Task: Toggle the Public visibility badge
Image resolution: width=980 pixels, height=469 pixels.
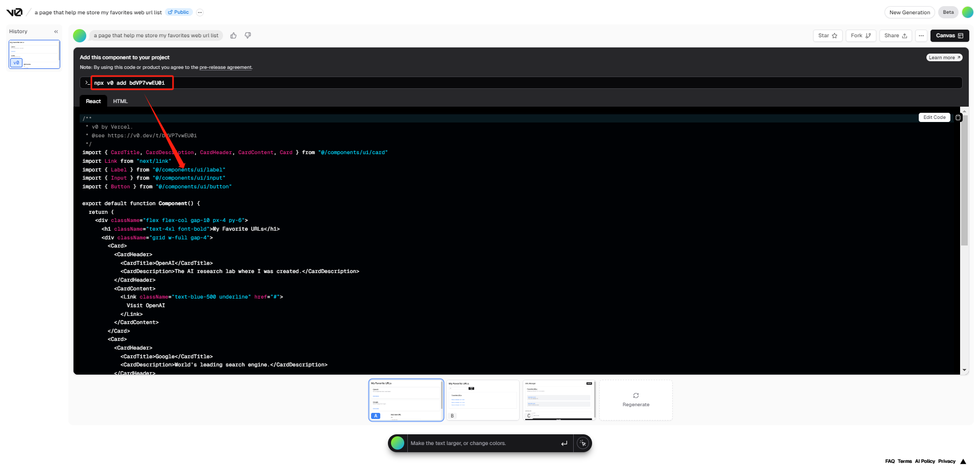Action: click(x=179, y=12)
